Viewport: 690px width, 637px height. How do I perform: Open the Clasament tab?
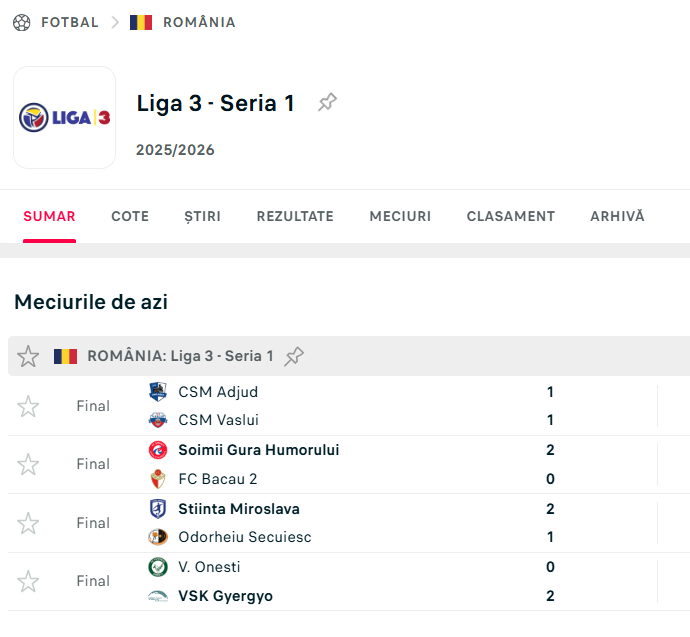click(510, 216)
